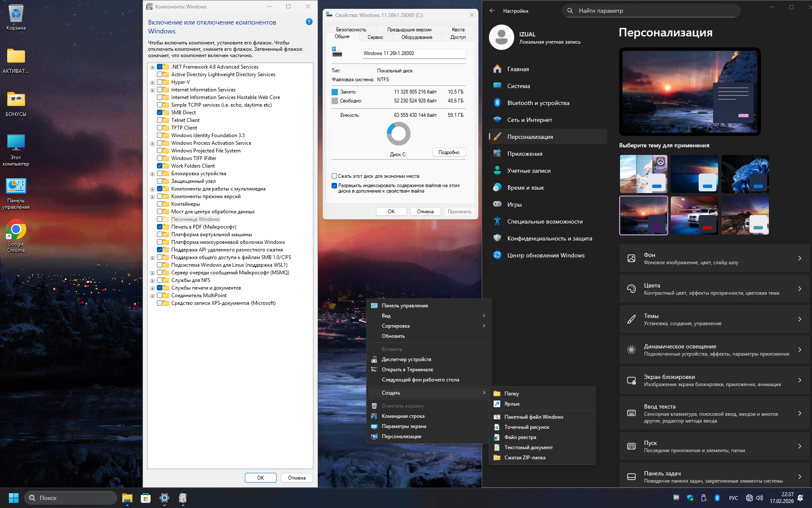
Task: Select Диспетчер устройств in context menu
Action: point(406,359)
